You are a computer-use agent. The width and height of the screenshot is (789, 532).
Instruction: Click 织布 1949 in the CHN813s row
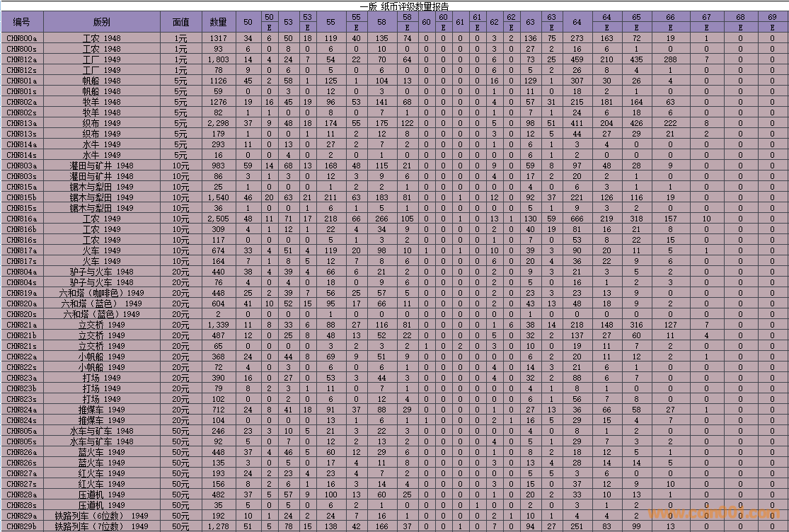pos(102,134)
